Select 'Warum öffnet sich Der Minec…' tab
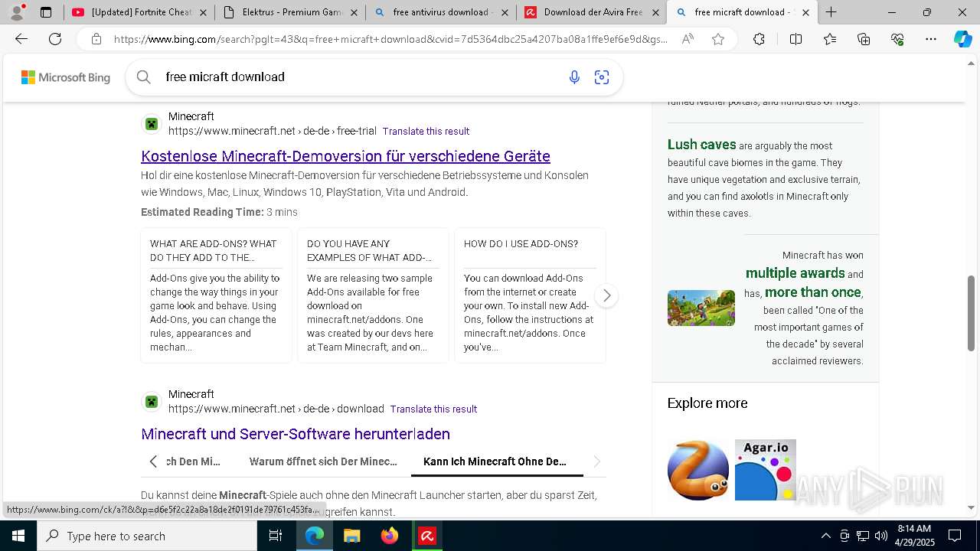The height and width of the screenshot is (551, 980). click(323, 461)
